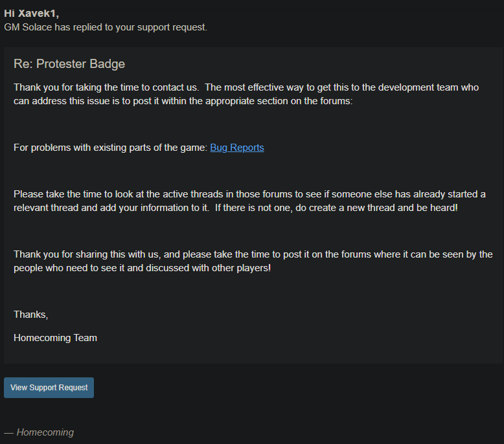Open the Bug Reports link
Viewport: 504px width, 444px height.
pos(237,148)
